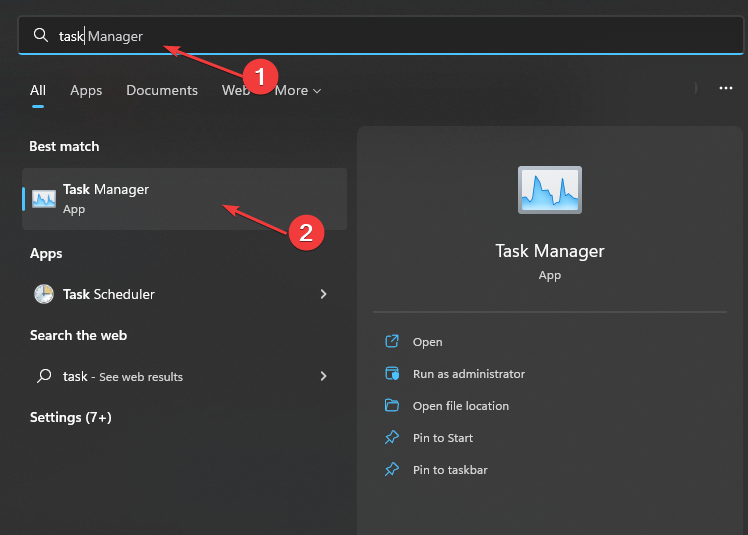Select the All tab

point(38,90)
